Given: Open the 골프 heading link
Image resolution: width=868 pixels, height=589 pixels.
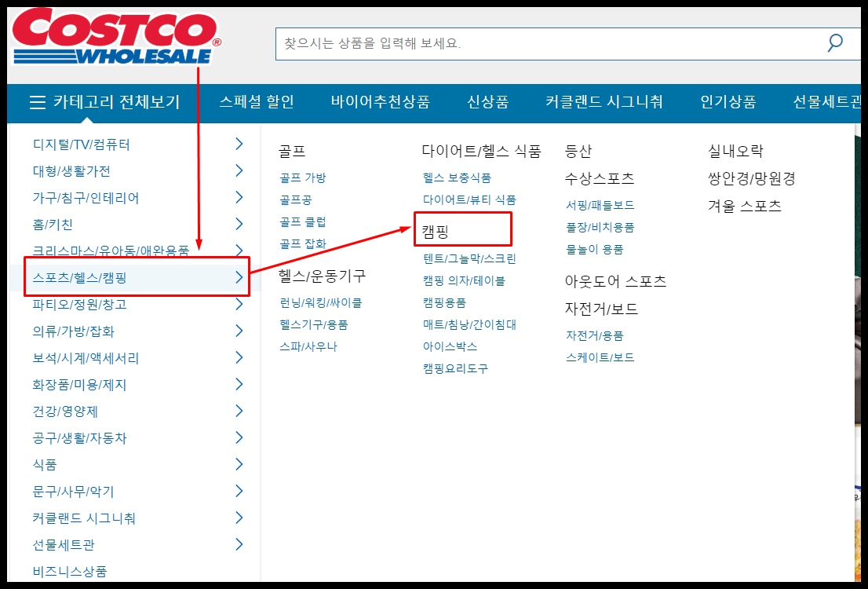Looking at the screenshot, I should click(x=292, y=151).
